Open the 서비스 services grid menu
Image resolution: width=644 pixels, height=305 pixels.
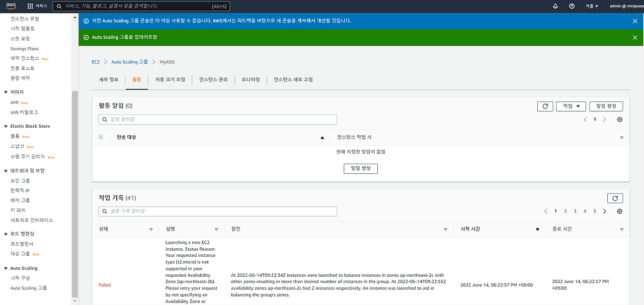click(x=37, y=6)
